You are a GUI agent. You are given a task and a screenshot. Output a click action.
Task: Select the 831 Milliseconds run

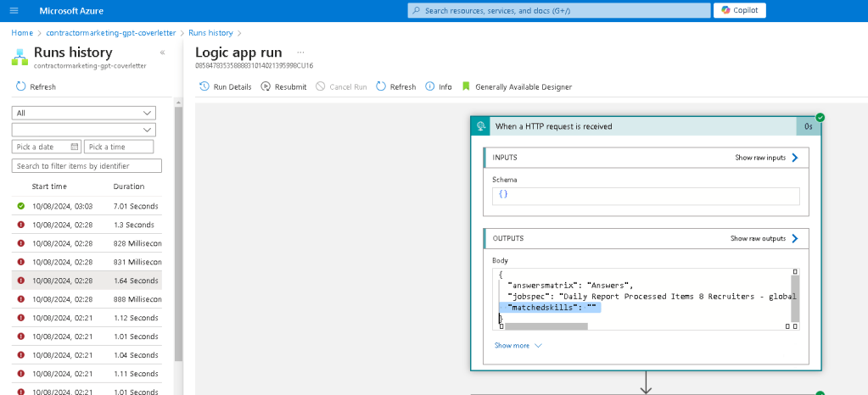(87, 262)
